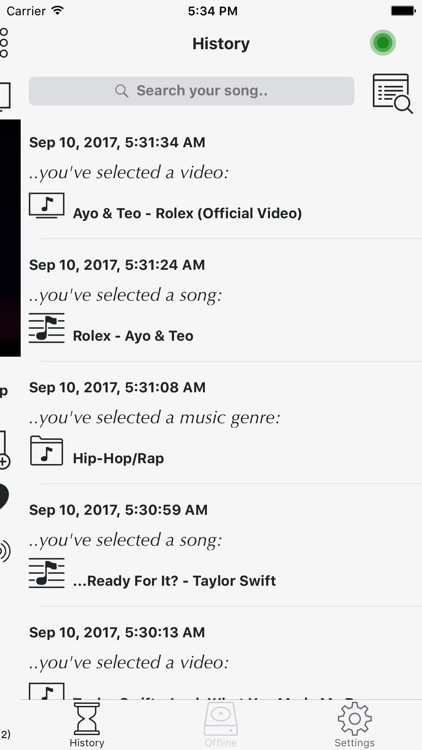Tap the dark video thumbnail on left edge
The image size is (422, 750).
10,238
